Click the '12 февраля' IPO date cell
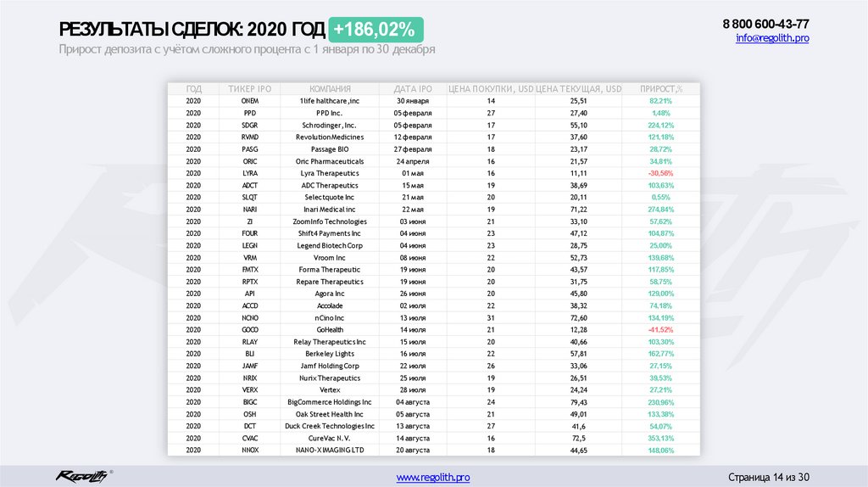Image resolution: width=868 pixels, height=487 pixels. 413,137
